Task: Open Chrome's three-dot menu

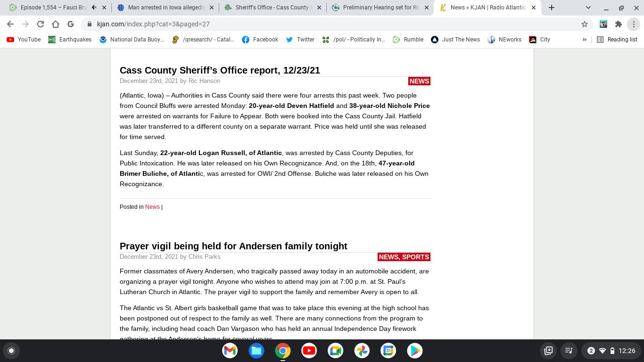Action: coord(633,24)
